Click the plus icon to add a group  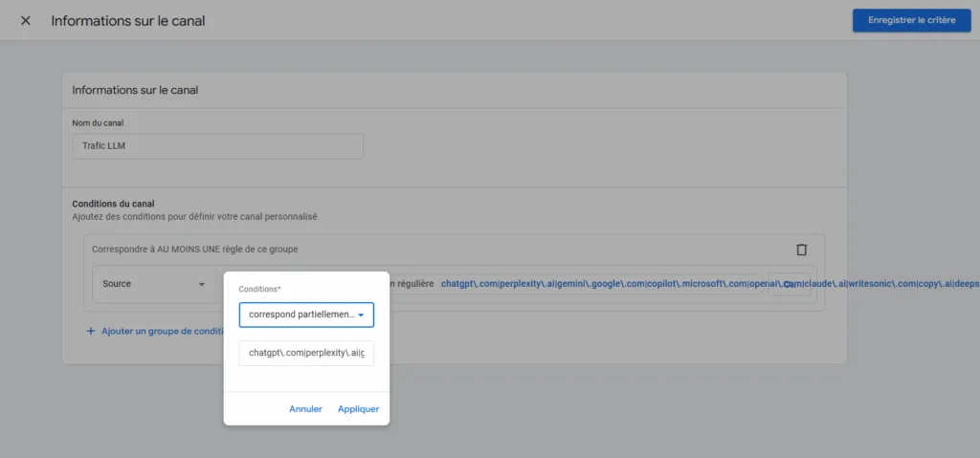click(x=91, y=331)
